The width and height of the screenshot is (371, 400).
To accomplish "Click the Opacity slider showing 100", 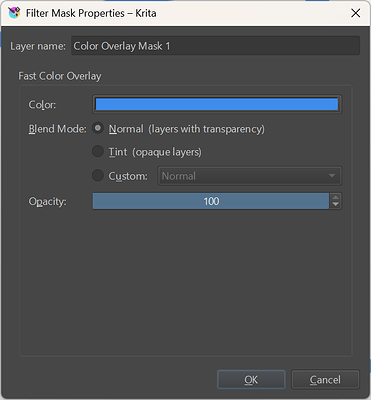I will tap(211, 201).
